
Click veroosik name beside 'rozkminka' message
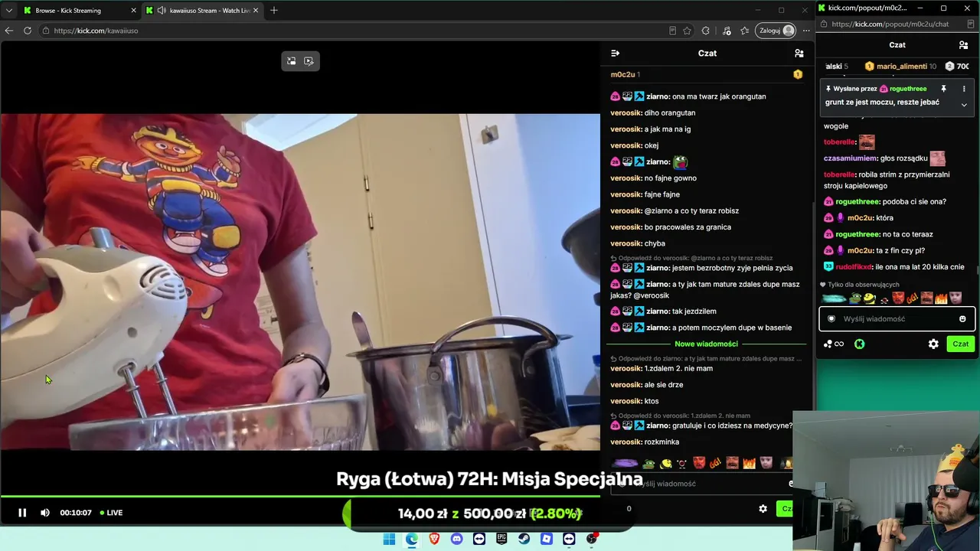626,442
